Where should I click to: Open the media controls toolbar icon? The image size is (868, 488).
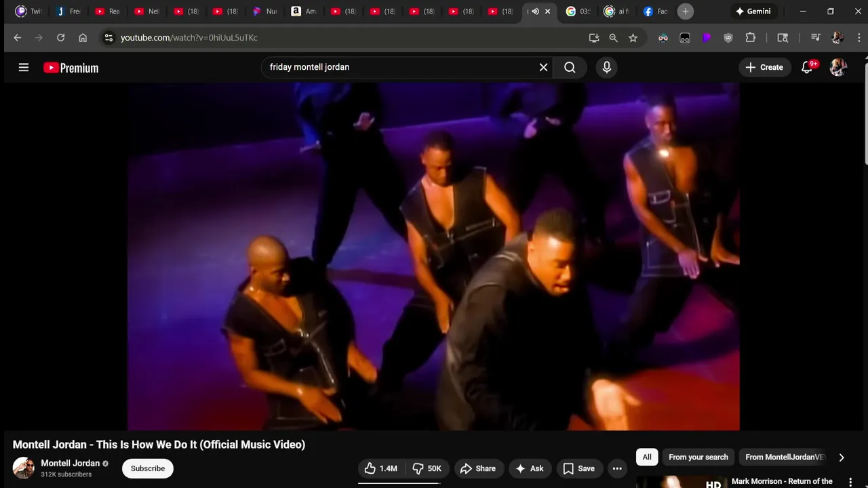click(x=815, y=38)
